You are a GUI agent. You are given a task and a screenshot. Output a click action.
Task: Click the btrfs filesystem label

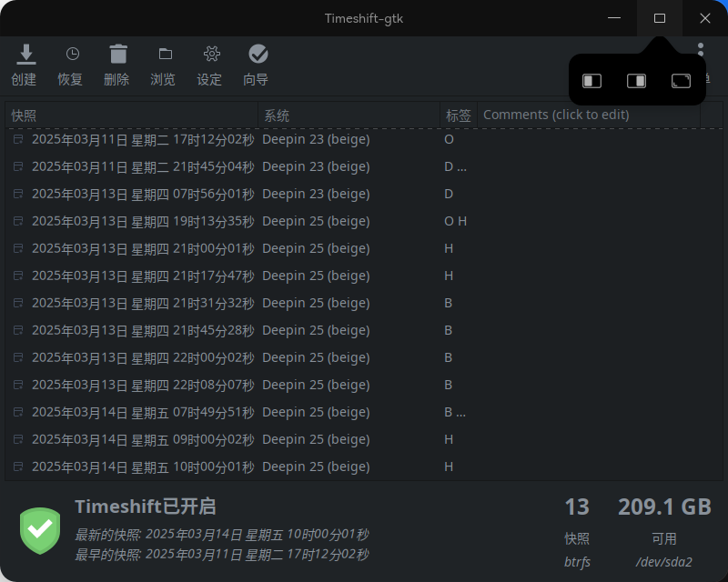click(x=577, y=562)
